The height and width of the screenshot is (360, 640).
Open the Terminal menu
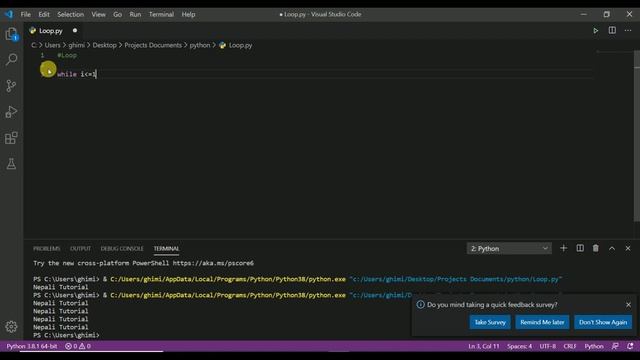click(161, 14)
